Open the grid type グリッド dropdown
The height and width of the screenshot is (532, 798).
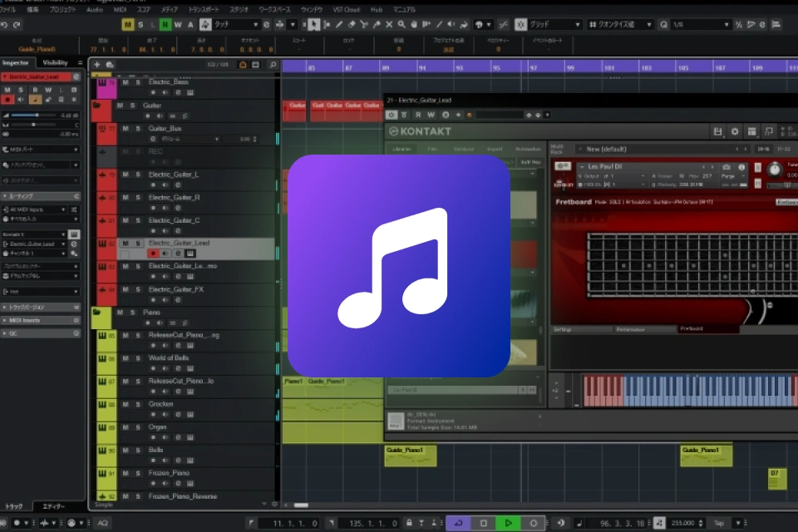pyautogui.click(x=555, y=24)
